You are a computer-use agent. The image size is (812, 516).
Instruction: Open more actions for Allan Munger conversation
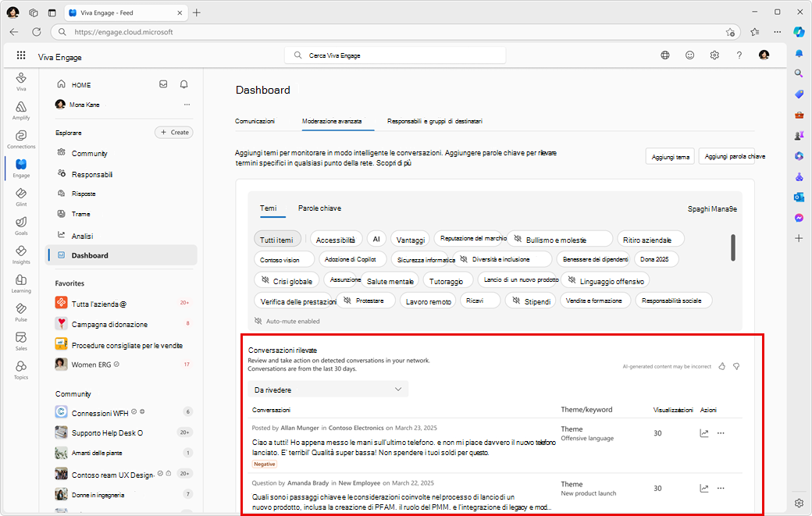point(721,433)
